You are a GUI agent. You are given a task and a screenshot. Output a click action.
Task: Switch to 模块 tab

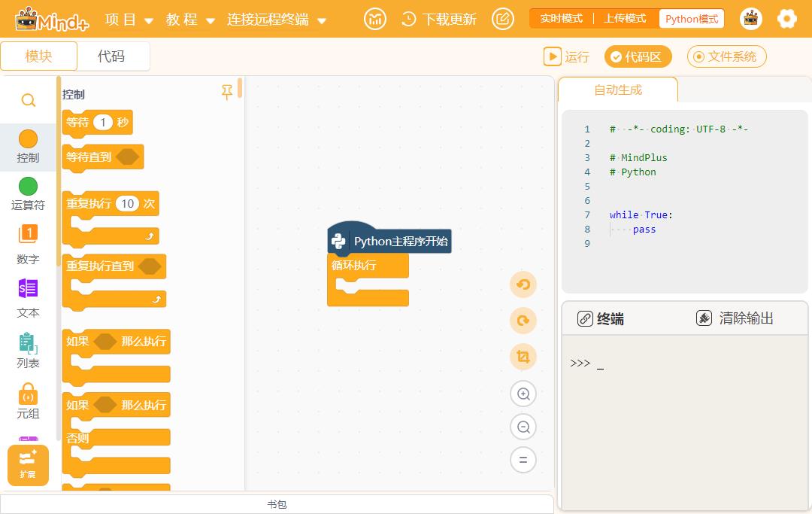39,56
